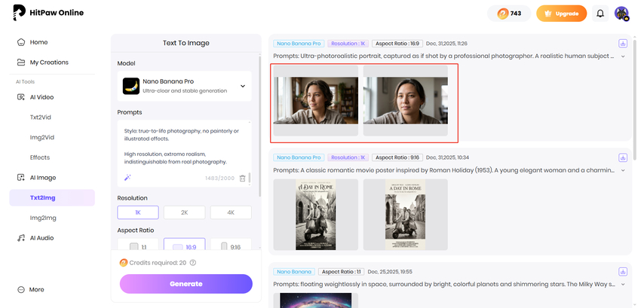Click the Nano Banana Pro tag dated 11:26
This screenshot has width=644, height=308.
pyautogui.click(x=299, y=44)
